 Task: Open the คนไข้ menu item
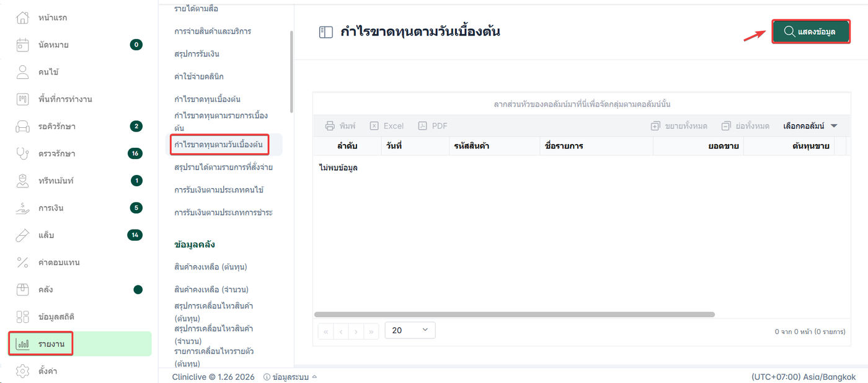[80, 72]
